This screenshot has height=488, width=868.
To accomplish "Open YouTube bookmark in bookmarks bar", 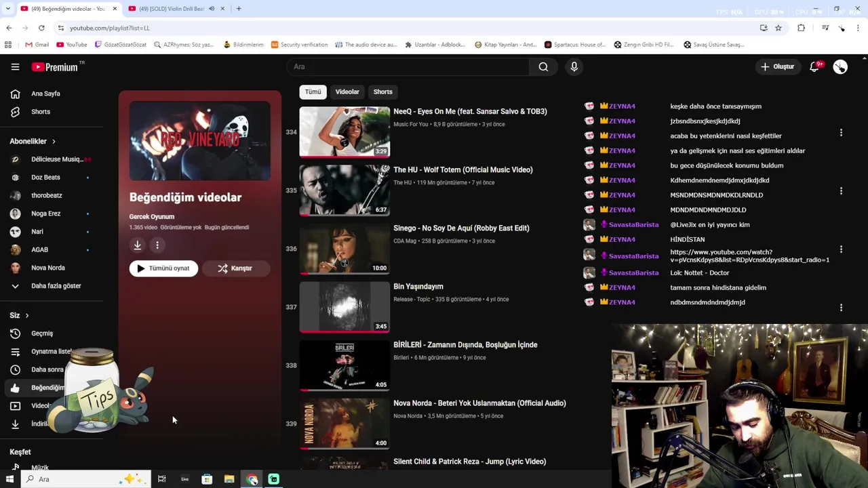I will pyautogui.click(x=72, y=45).
